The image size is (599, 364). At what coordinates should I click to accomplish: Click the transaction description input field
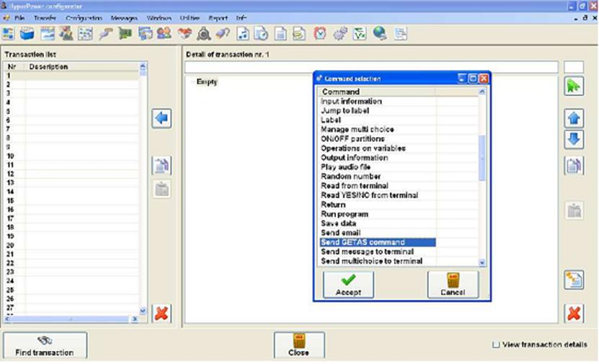(371, 67)
